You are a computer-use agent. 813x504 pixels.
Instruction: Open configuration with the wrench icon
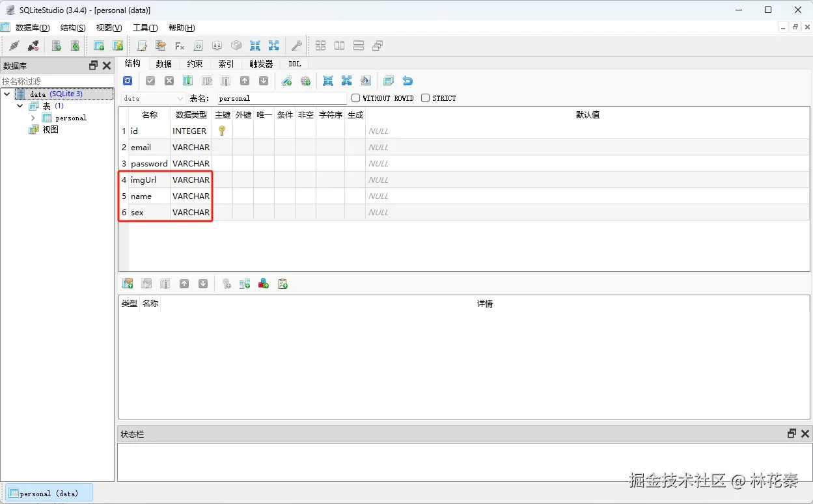tap(296, 46)
